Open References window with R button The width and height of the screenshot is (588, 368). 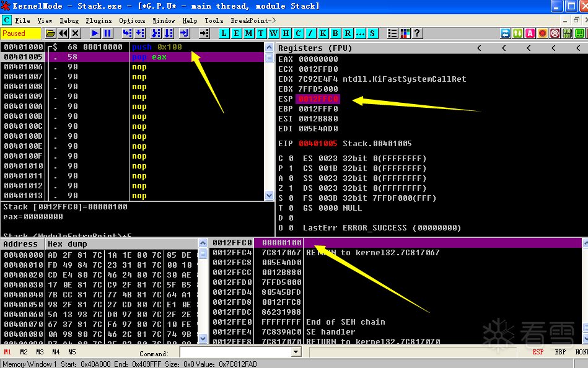coord(348,33)
